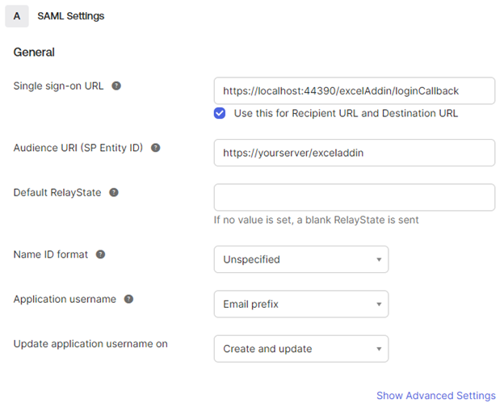Click the blank RelayState hint text
Image resolution: width=504 pixels, height=420 pixels.
[x=316, y=220]
